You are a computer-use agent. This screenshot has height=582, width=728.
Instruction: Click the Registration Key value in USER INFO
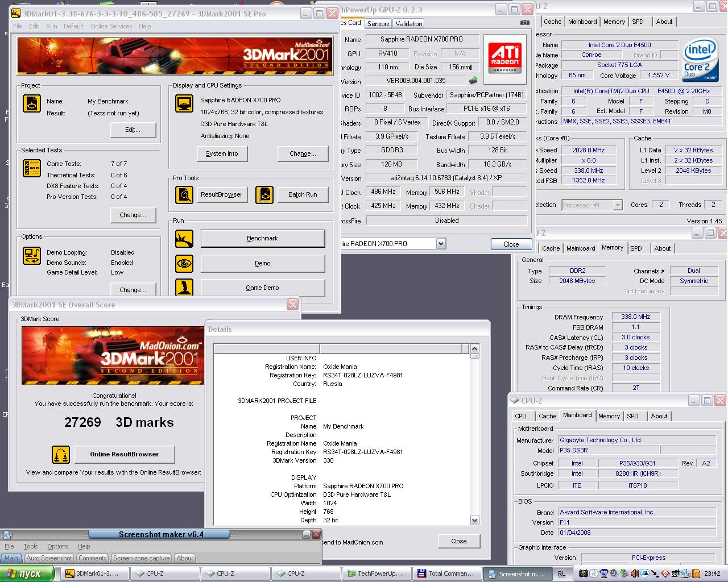point(363,375)
